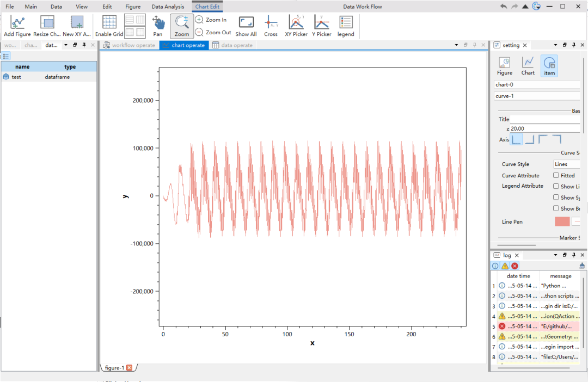Open left dock tab list dropdown arrow
The image size is (588, 382).
[66, 45]
